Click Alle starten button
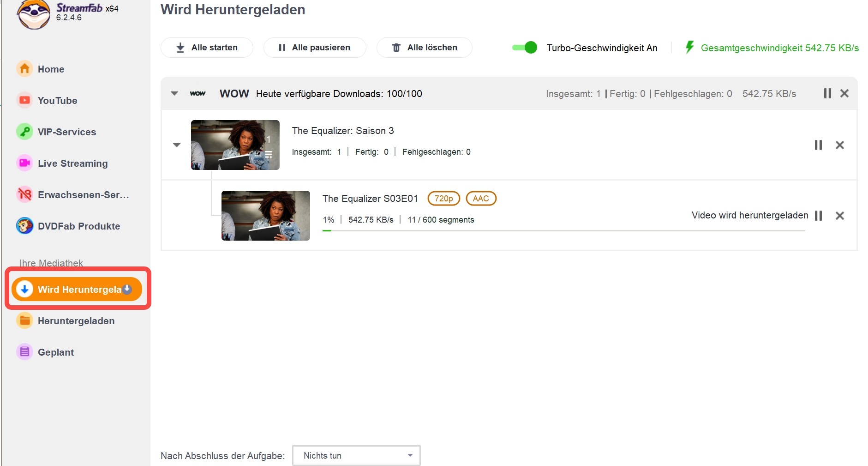Image resolution: width=868 pixels, height=466 pixels. pos(207,48)
